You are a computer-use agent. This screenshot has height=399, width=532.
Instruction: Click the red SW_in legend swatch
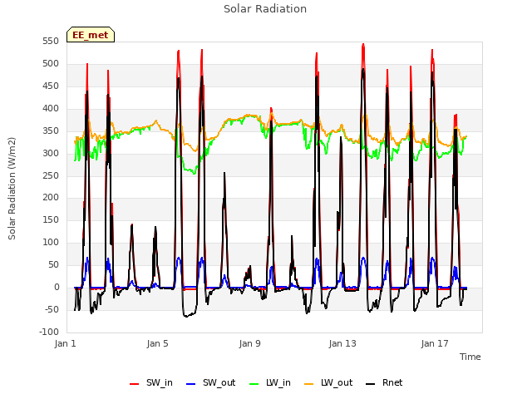pos(135,384)
